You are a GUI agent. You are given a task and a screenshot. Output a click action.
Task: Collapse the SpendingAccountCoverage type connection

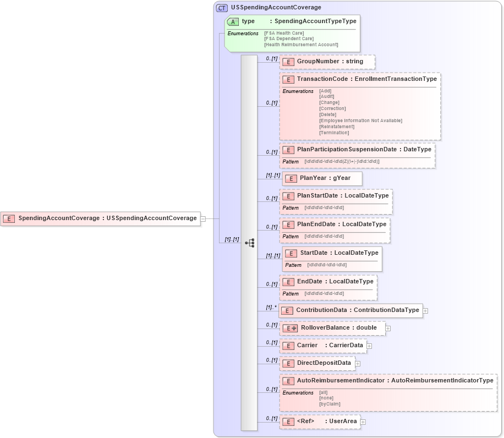(203, 218)
